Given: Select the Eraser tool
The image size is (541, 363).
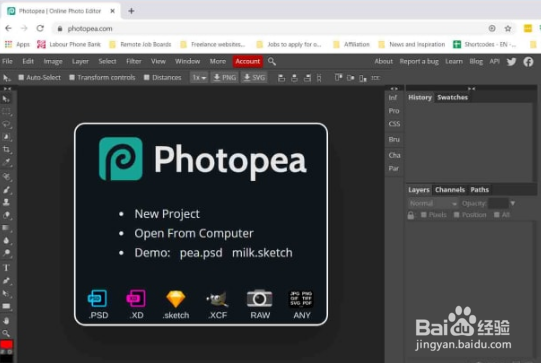Looking at the screenshot, I should [6, 215].
